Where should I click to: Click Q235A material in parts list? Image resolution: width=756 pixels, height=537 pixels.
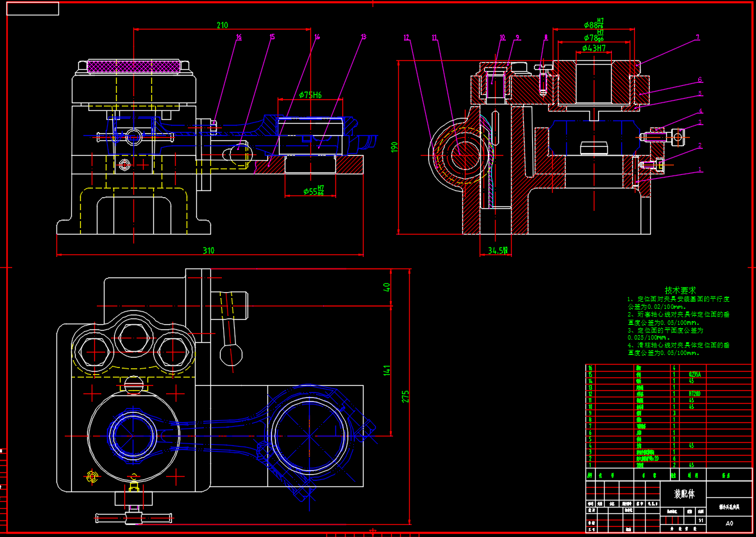click(694, 374)
